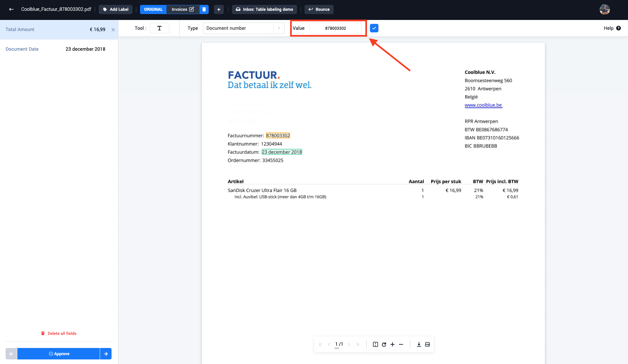Screen dimensions: 628x364
Task: Zoom in with the plus icon
Action: tap(392, 344)
